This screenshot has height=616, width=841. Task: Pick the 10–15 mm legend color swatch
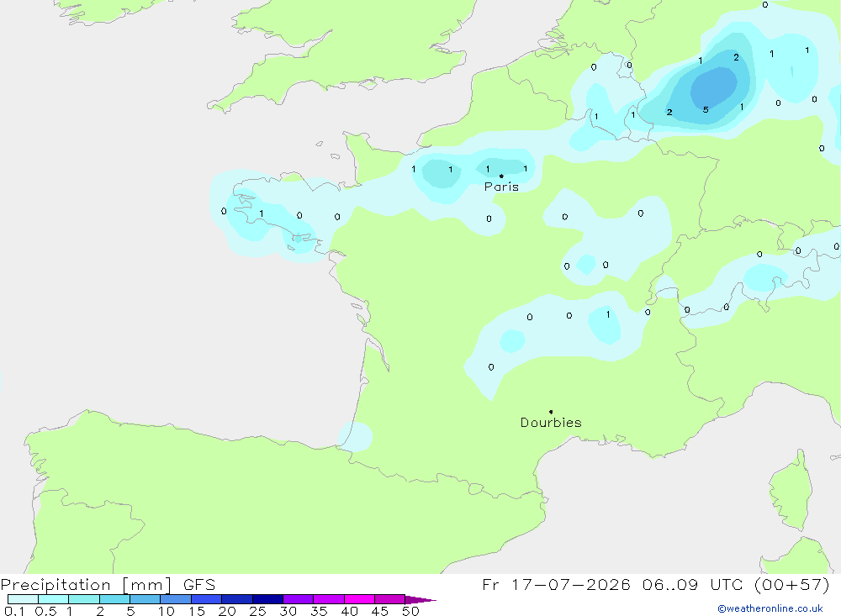click(176, 599)
